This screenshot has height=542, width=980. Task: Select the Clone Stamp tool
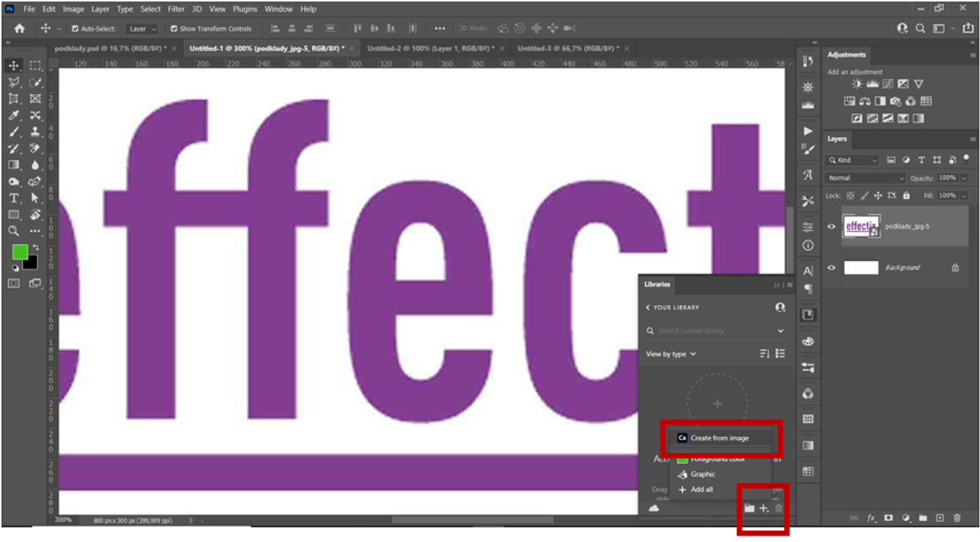[x=35, y=132]
